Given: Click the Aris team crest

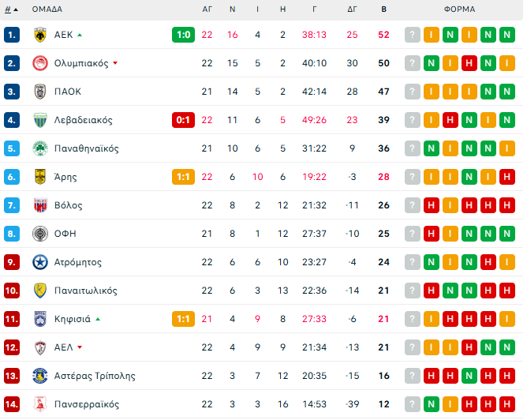Looking at the screenshot, I should point(39,177).
